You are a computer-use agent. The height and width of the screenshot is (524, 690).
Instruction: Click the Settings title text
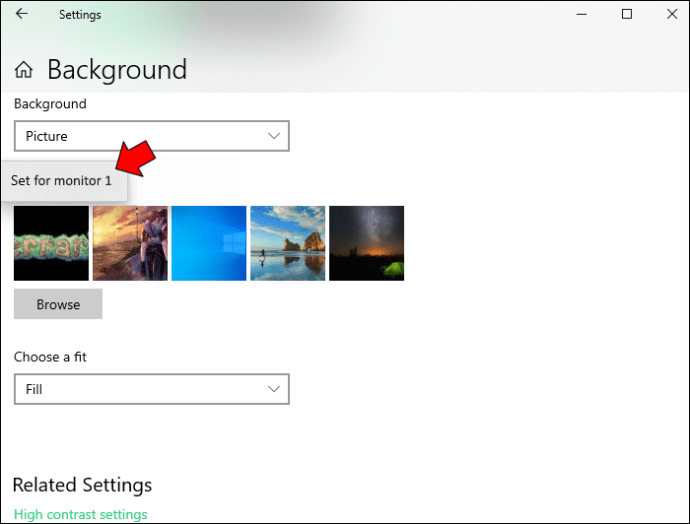pos(80,15)
